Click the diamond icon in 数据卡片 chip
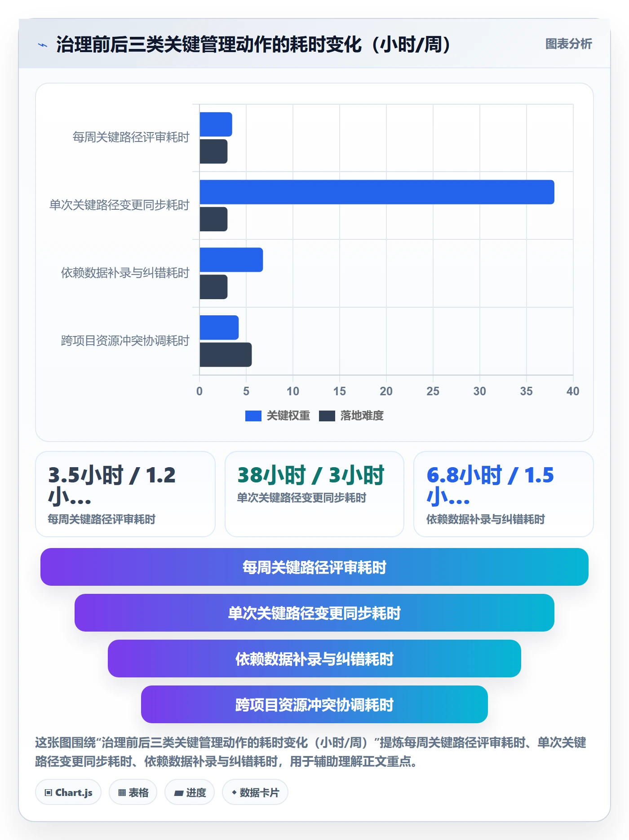This screenshot has width=629, height=840. click(x=234, y=792)
